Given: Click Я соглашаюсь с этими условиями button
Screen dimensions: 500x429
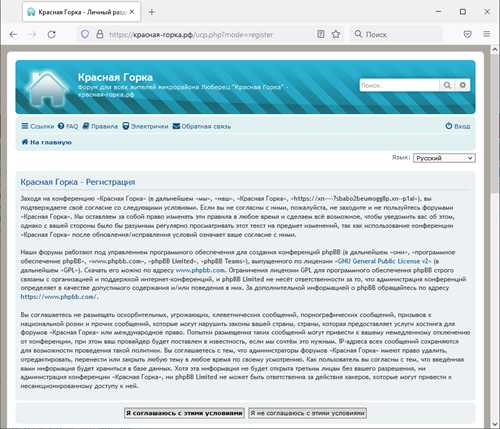Looking at the screenshot, I should pos(184,413).
